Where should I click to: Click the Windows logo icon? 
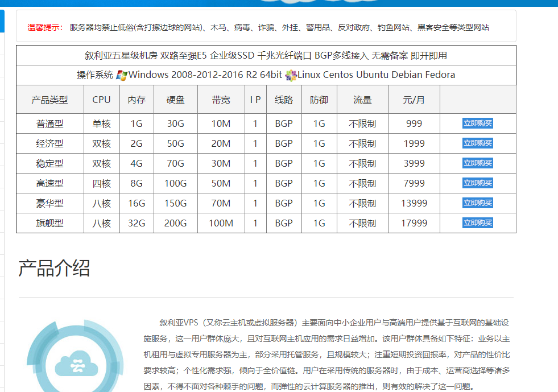tap(122, 75)
